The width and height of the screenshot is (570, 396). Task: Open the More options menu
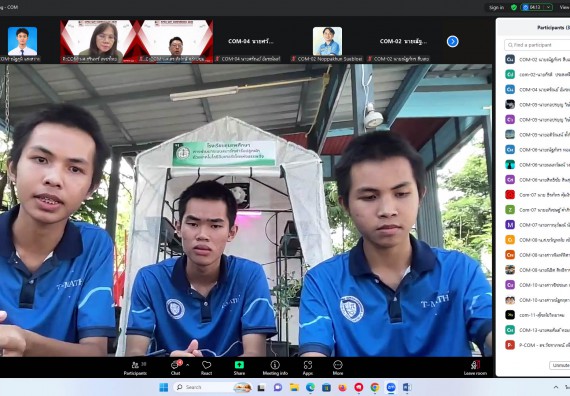point(338,368)
